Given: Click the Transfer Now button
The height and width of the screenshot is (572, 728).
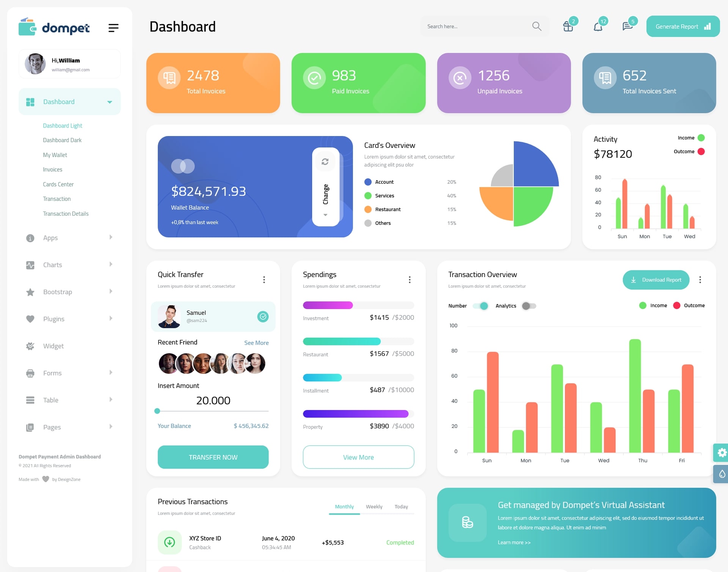Looking at the screenshot, I should (x=213, y=457).
